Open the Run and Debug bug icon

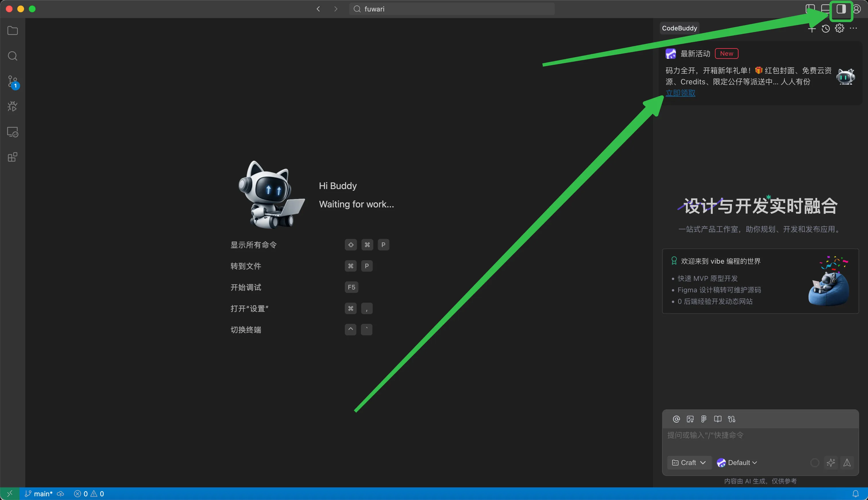tap(12, 106)
